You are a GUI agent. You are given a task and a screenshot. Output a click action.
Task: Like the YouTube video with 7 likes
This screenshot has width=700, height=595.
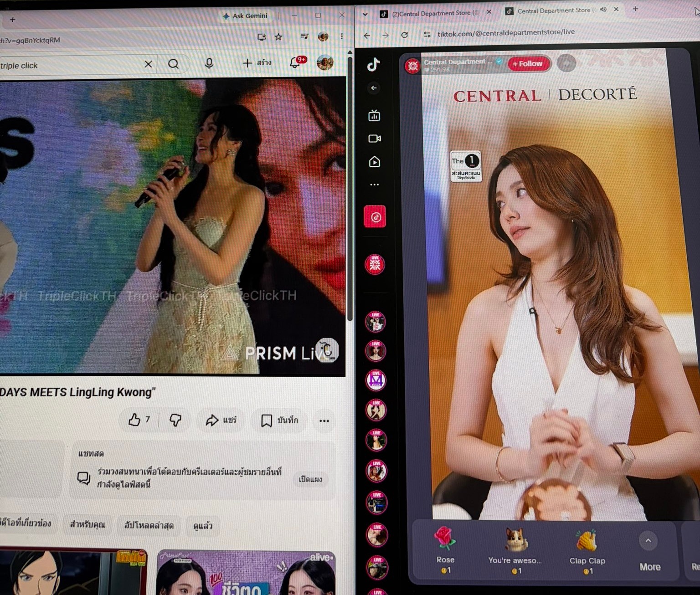point(139,420)
